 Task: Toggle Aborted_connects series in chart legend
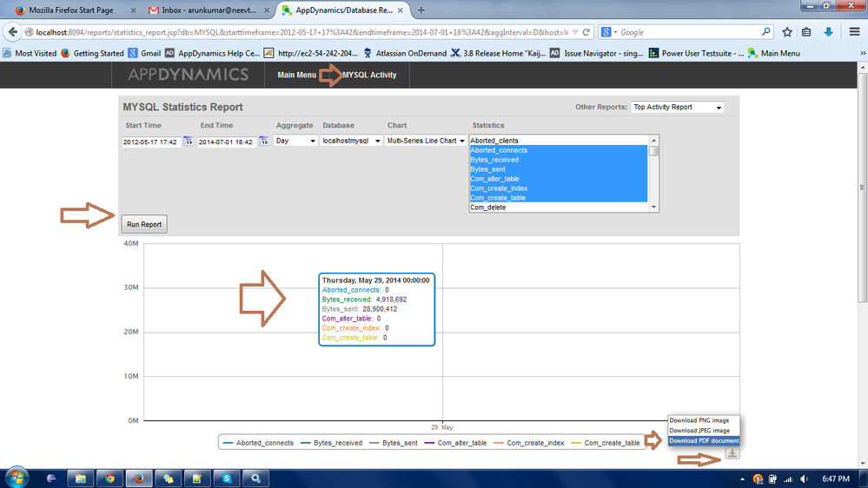(257, 443)
